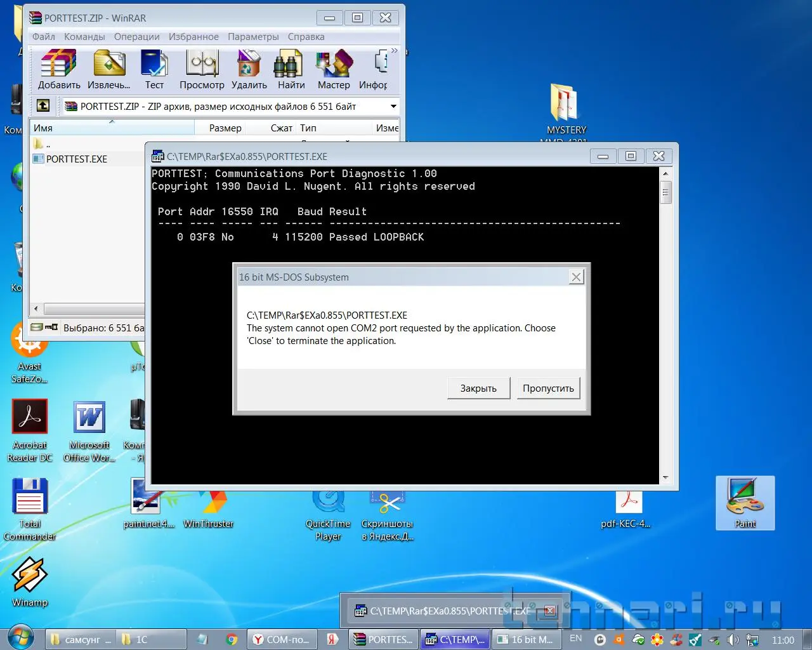This screenshot has height=650, width=812.
Task: Open Total Commander desktop shortcut
Action: pos(30,509)
